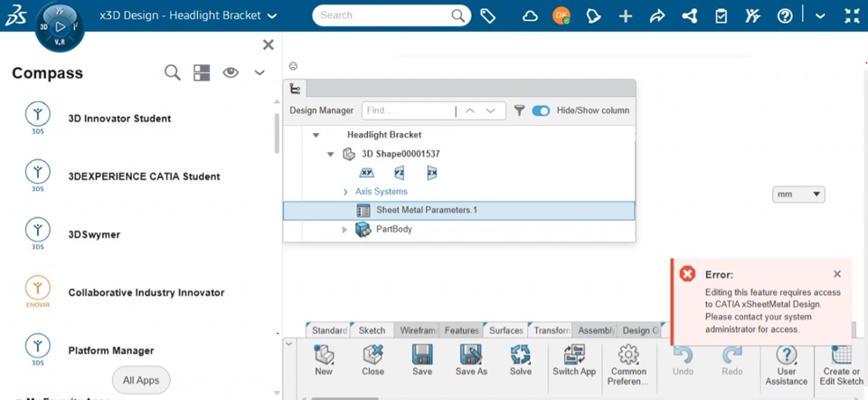This screenshot has height=400, width=868.
Task: Open the network connections icon in top bar
Action: pos(689,16)
